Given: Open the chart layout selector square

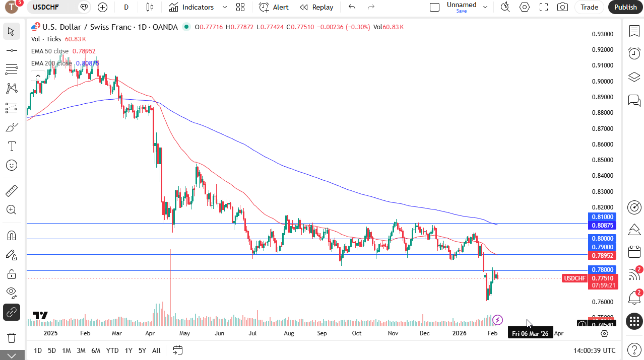Looking at the screenshot, I should click(434, 7).
